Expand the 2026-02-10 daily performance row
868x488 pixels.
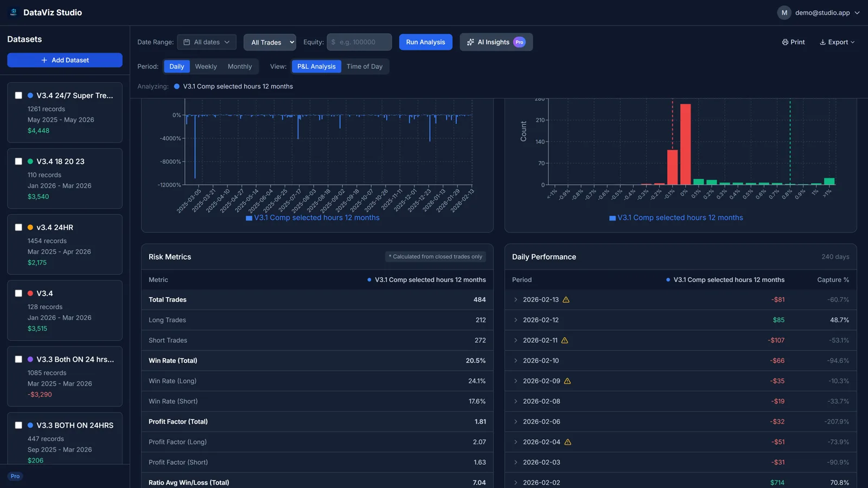[x=515, y=361]
